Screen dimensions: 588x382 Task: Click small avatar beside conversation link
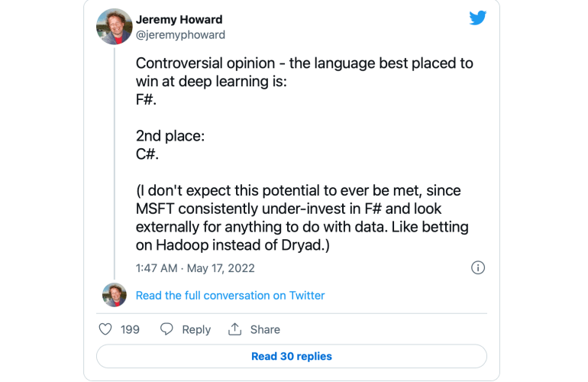[115, 295]
